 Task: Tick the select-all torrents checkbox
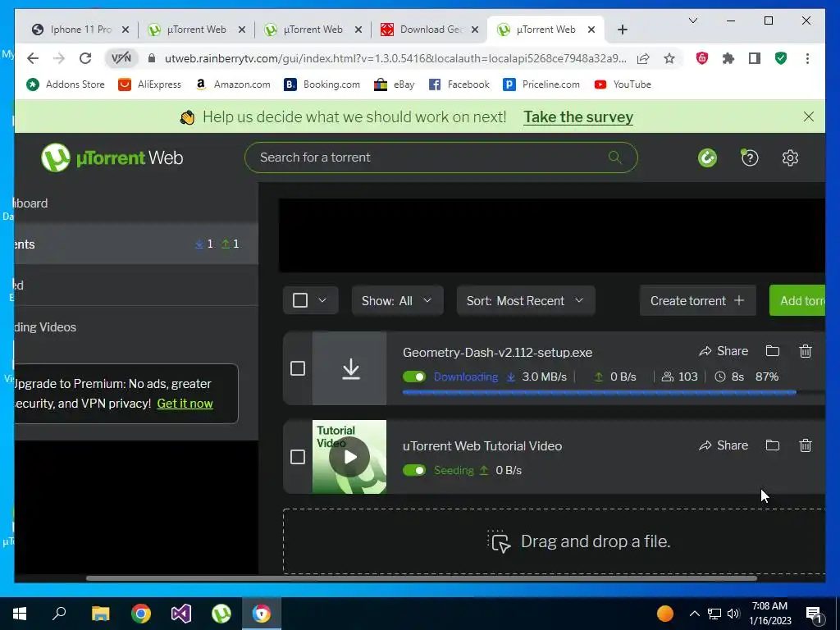[x=300, y=300]
